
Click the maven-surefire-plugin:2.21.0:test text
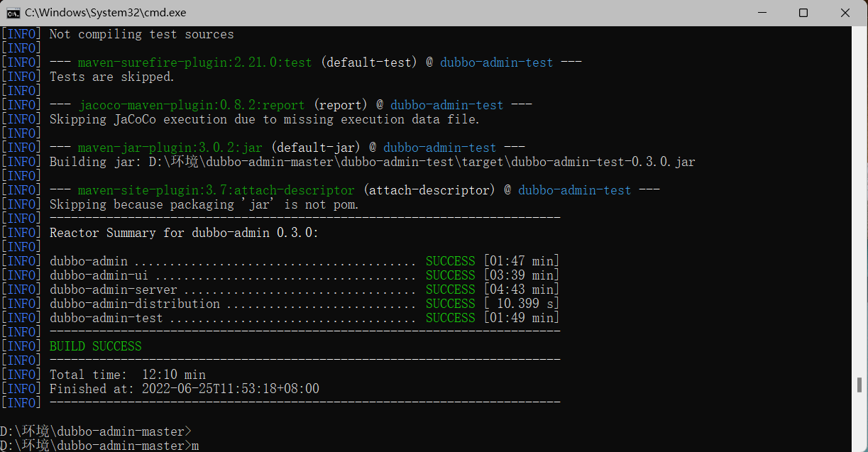tap(194, 62)
